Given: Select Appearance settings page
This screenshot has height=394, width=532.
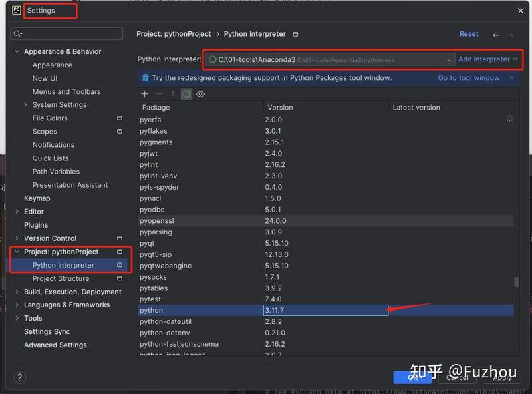Looking at the screenshot, I should (x=53, y=65).
